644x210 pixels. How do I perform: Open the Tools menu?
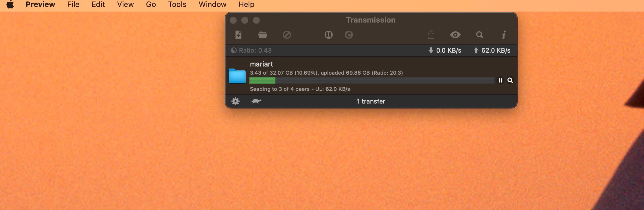click(177, 4)
